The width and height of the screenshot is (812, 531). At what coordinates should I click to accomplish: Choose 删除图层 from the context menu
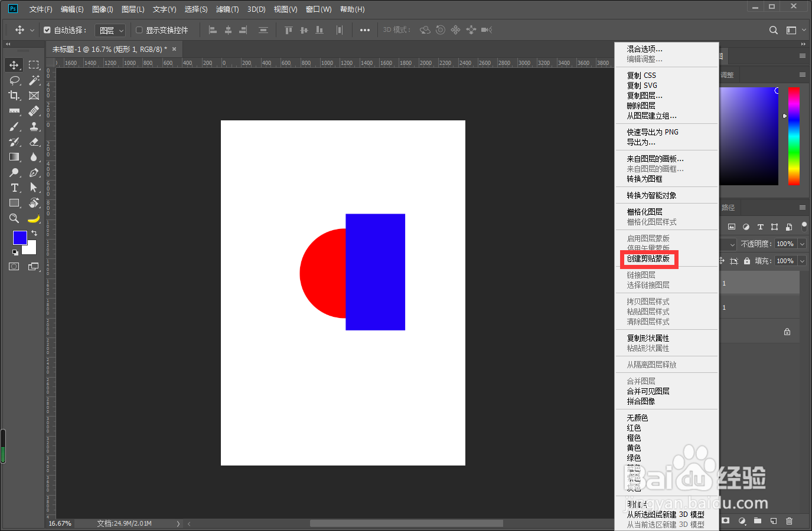[641, 106]
